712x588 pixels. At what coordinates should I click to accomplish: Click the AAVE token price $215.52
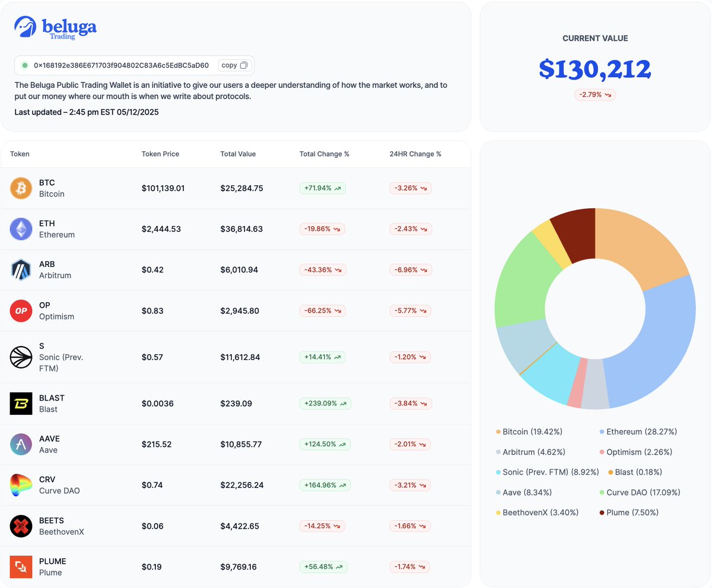[x=157, y=444]
